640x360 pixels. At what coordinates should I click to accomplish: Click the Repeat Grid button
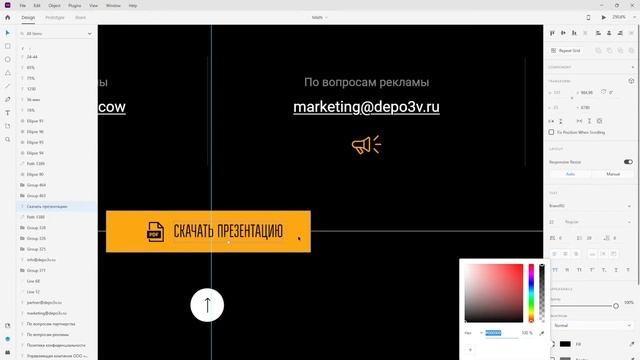(566, 51)
